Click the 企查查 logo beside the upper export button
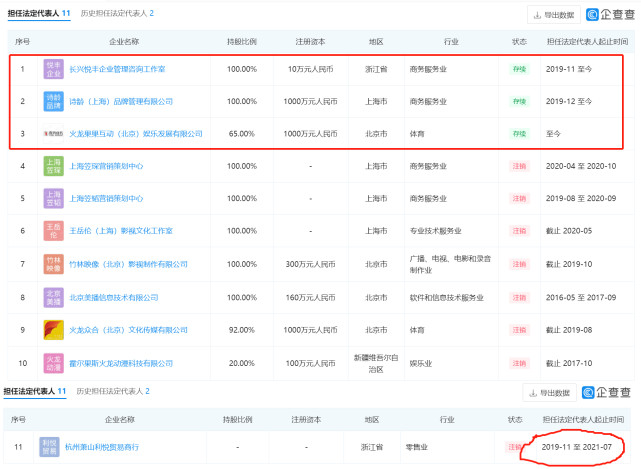The height and width of the screenshot is (469, 641). pos(611,15)
